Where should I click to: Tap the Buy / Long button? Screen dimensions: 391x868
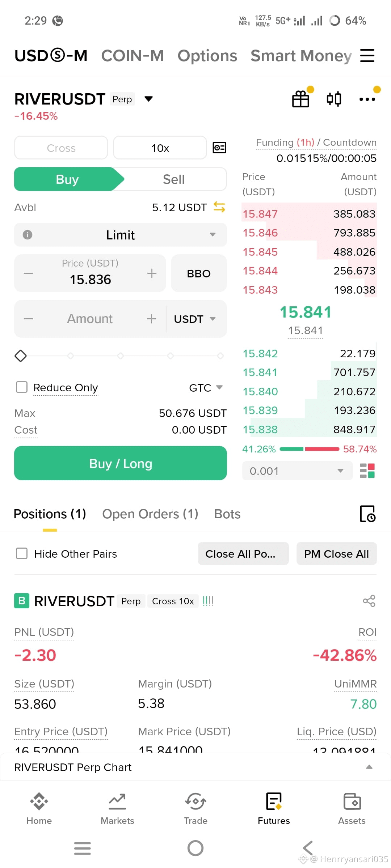tap(121, 463)
